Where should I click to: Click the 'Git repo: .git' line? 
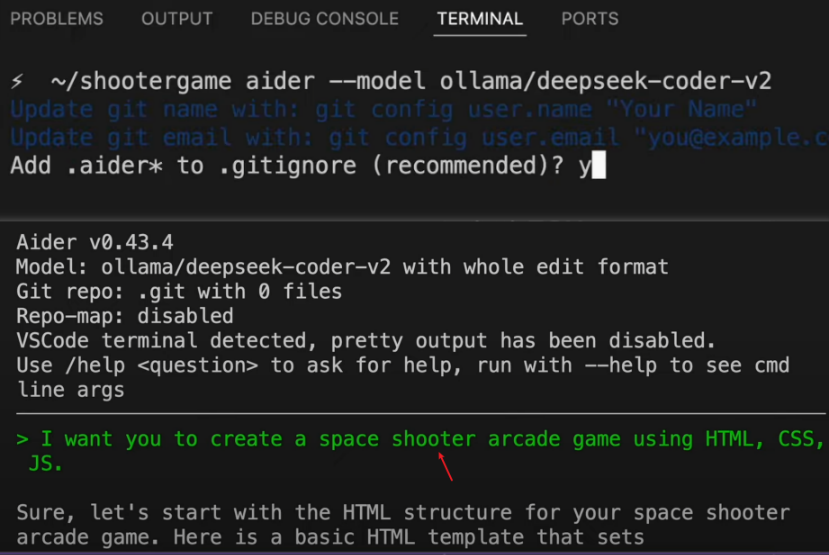pyautogui.click(x=179, y=292)
